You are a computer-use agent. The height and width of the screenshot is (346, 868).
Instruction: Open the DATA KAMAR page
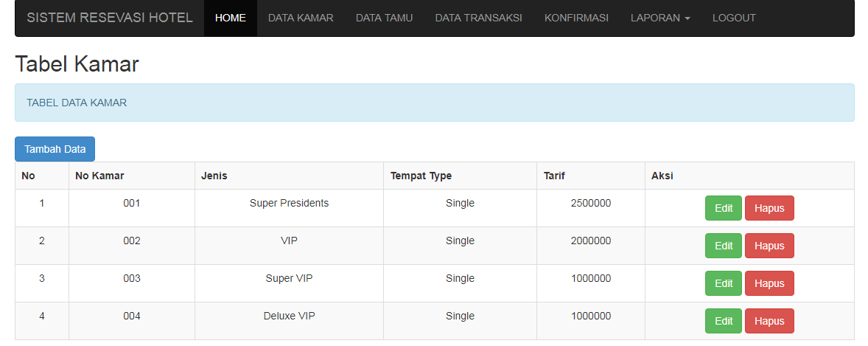[x=301, y=18]
